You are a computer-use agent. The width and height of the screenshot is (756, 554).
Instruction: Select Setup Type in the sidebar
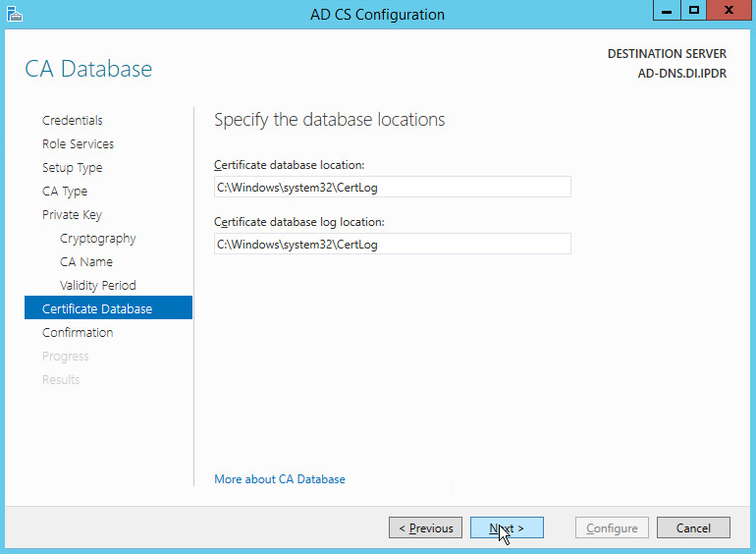click(x=72, y=168)
